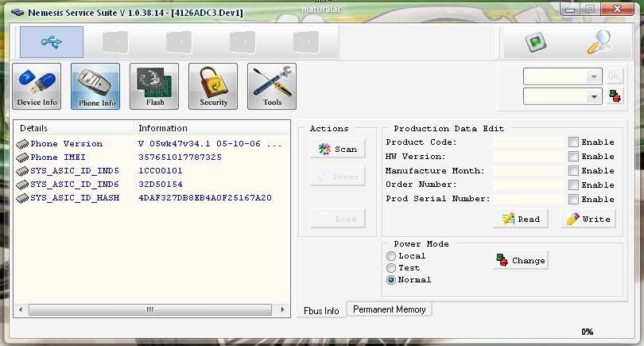Enable the Order Number checkbox
Screen dimensions: 644x346
click(x=573, y=185)
